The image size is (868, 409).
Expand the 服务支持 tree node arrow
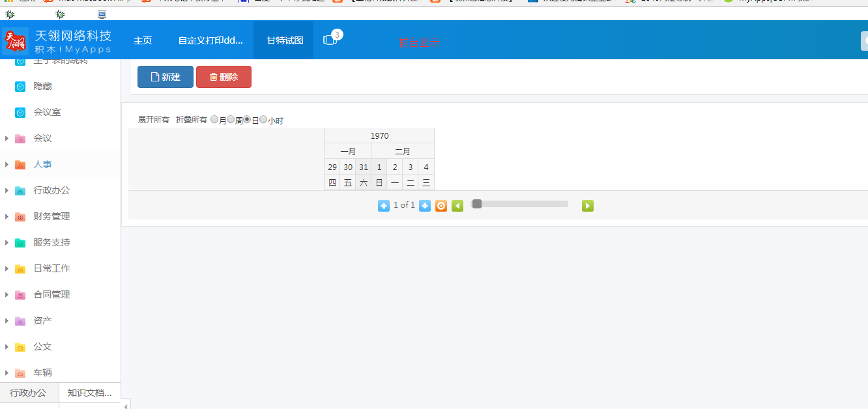coord(7,242)
